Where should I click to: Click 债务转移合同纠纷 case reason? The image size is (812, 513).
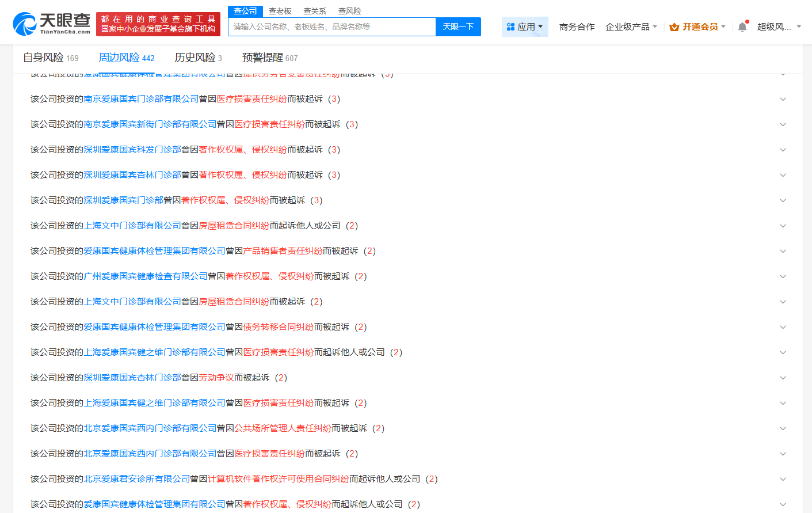[279, 327]
